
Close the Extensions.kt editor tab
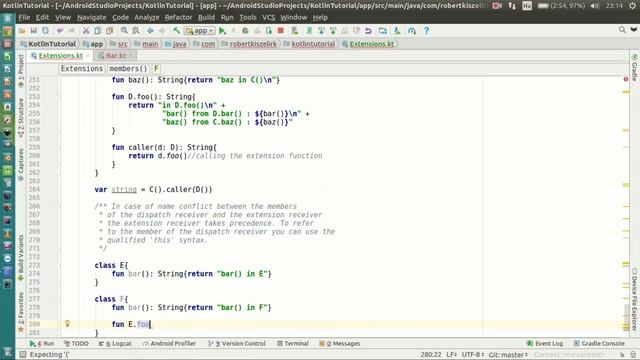tap(88, 56)
